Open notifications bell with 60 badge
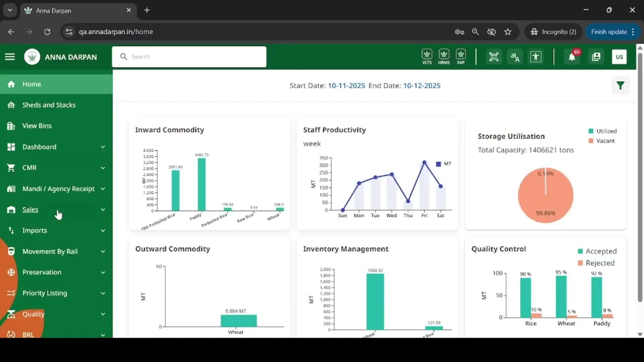The image size is (644, 362). [x=572, y=56]
